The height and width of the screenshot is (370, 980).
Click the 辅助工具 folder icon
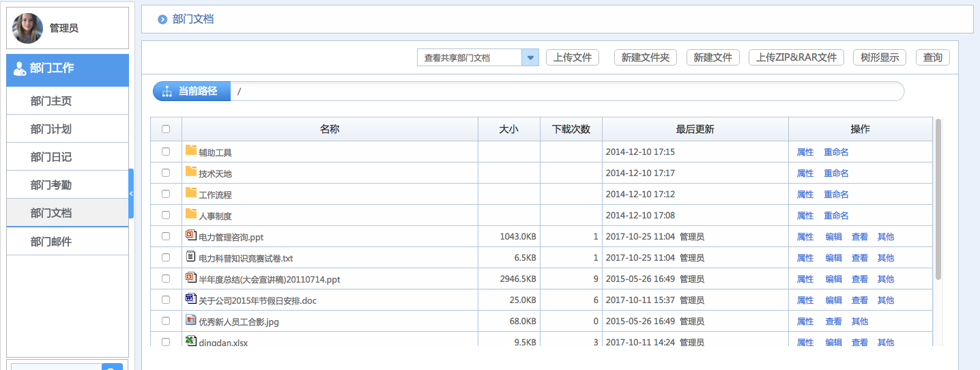pos(191,151)
